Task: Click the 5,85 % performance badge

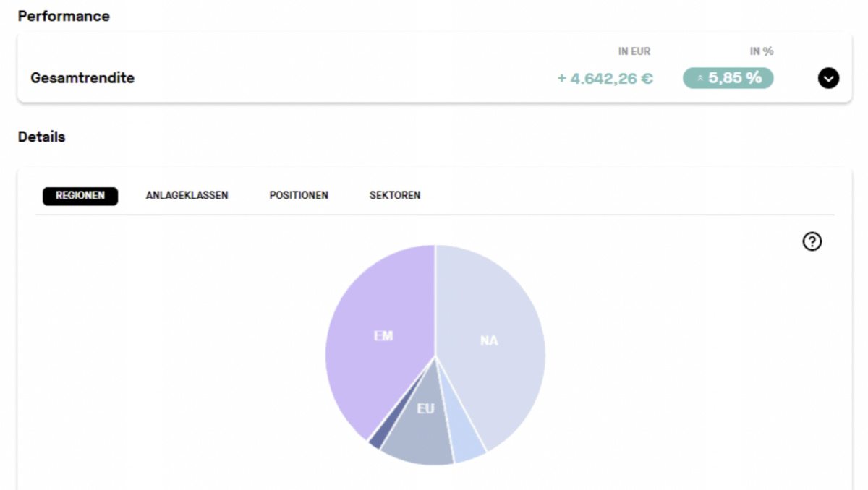Action: point(728,77)
